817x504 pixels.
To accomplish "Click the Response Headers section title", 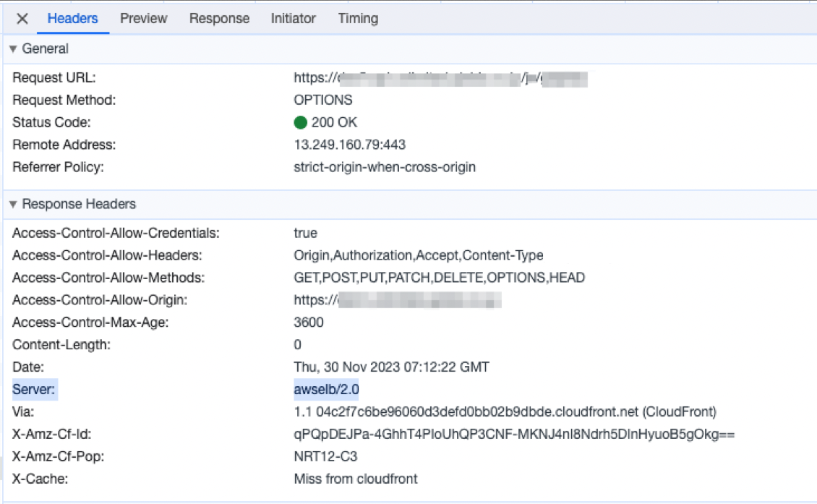I will pyautogui.click(x=79, y=205).
